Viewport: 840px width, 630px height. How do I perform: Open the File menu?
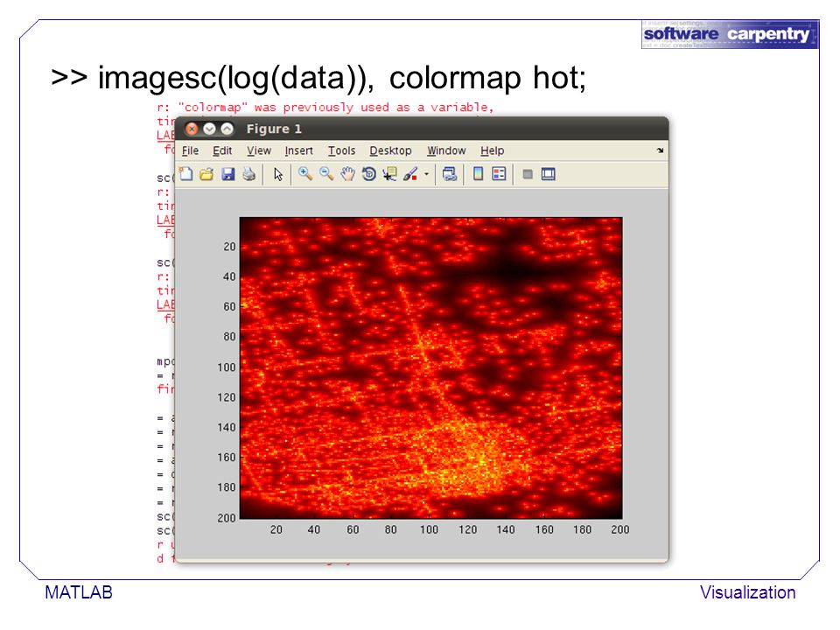pos(190,151)
